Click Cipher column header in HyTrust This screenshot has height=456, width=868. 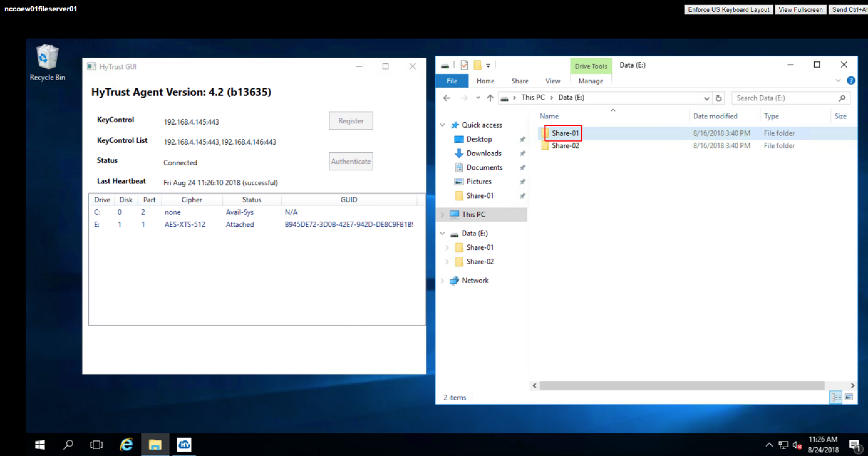(192, 200)
